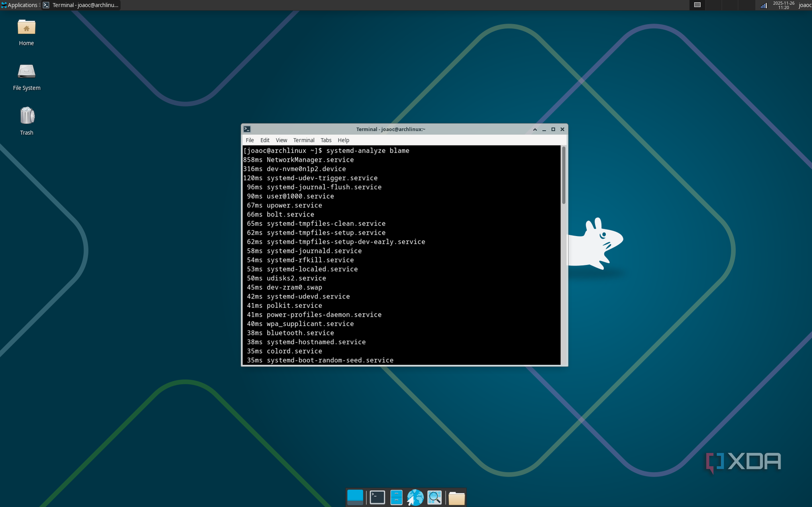Screen dimensions: 812x507
Task: Open the Application Finder from the dock
Action: [x=435, y=497]
